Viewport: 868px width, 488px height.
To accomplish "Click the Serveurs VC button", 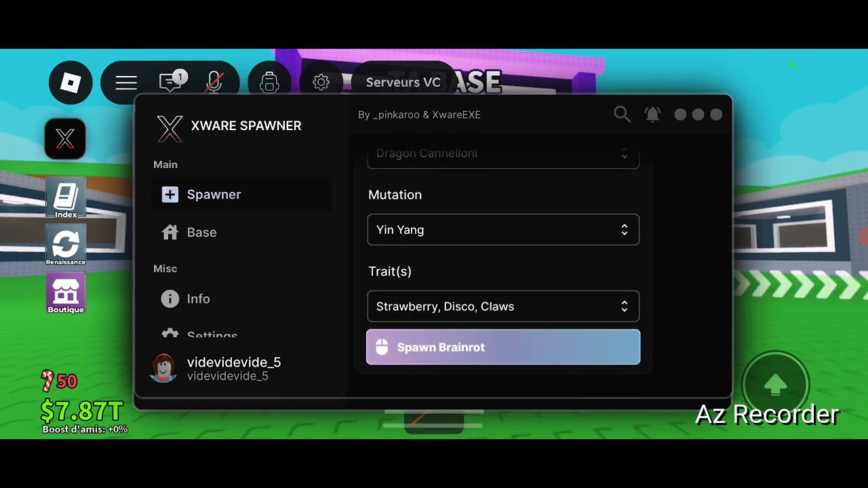I will click(403, 83).
